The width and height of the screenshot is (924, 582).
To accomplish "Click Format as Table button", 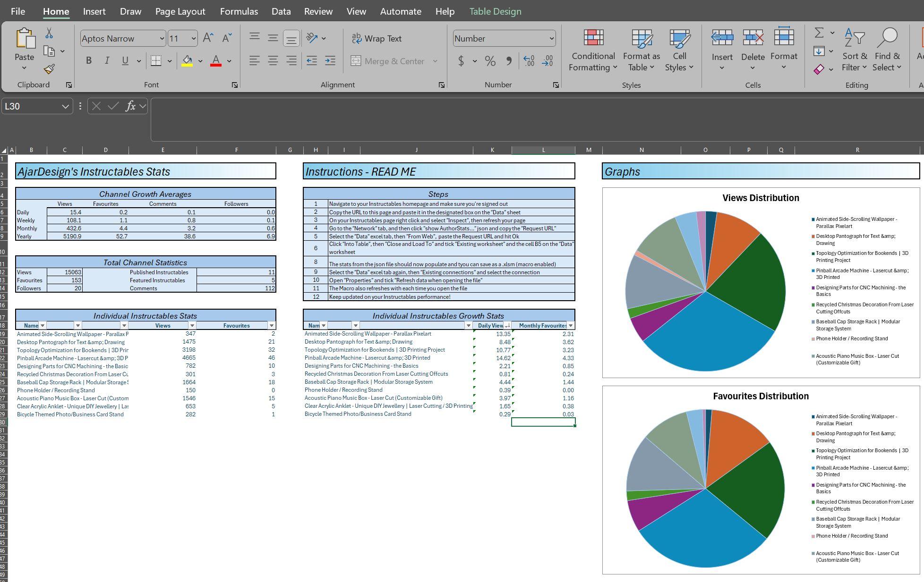I will pyautogui.click(x=642, y=50).
